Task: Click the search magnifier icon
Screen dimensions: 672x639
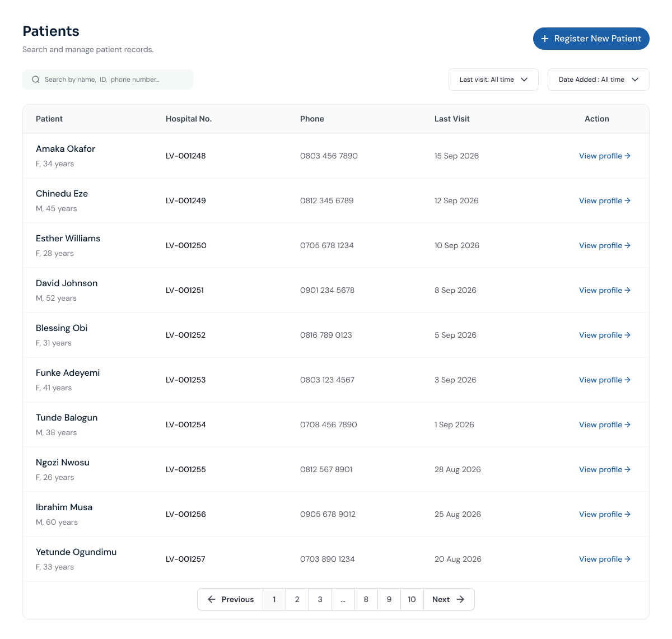Action: [36, 80]
